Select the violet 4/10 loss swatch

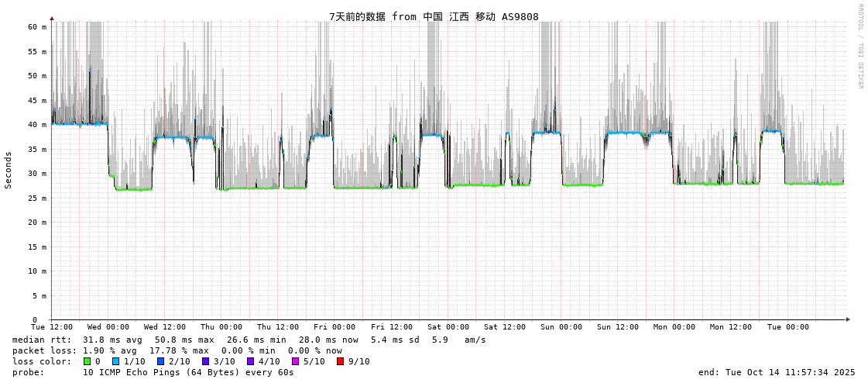click(x=250, y=361)
